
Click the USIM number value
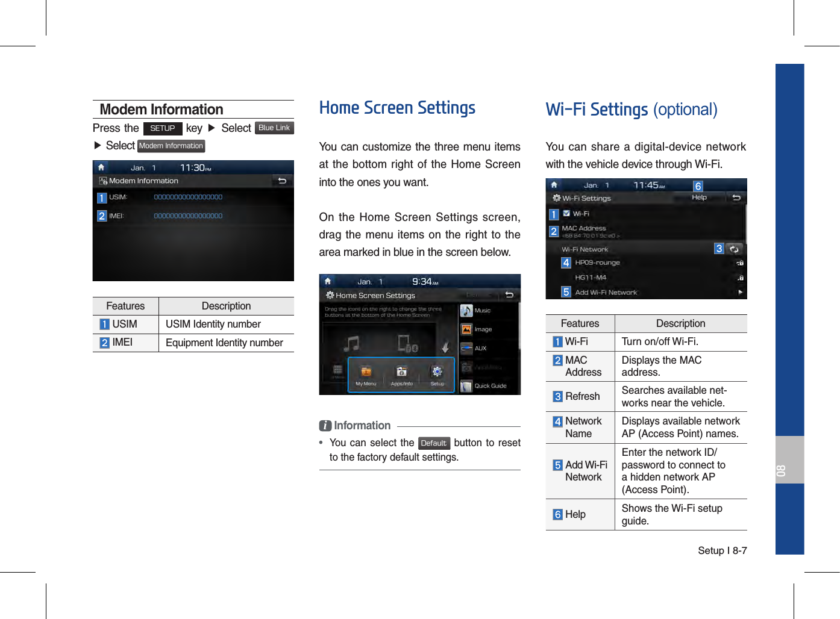click(x=188, y=197)
